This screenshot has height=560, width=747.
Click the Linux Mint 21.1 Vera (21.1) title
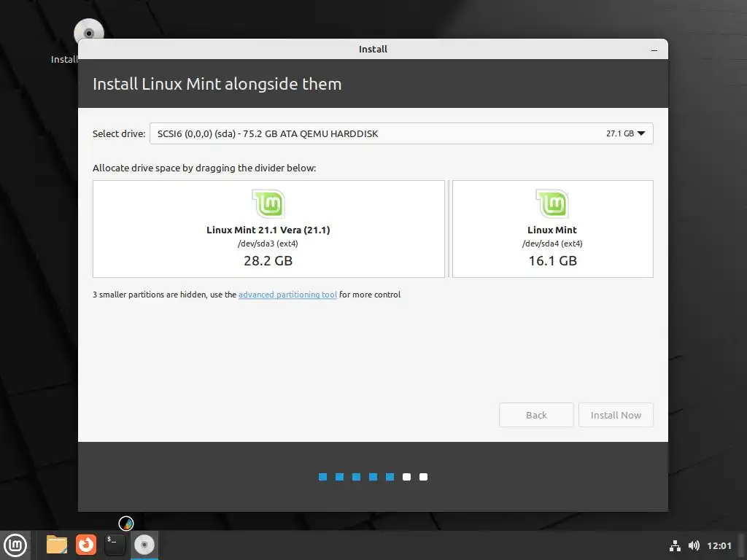tap(268, 230)
